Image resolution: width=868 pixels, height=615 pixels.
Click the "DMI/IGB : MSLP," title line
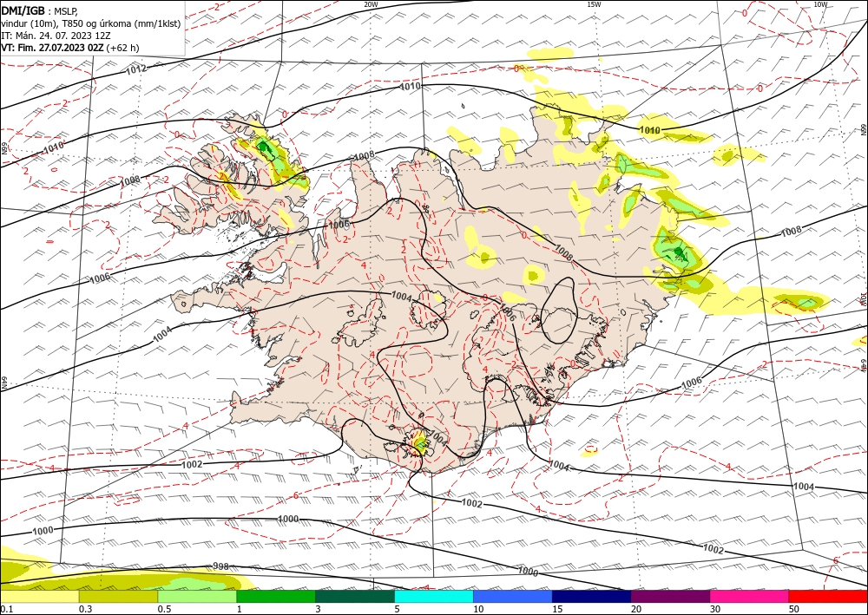(x=40, y=10)
